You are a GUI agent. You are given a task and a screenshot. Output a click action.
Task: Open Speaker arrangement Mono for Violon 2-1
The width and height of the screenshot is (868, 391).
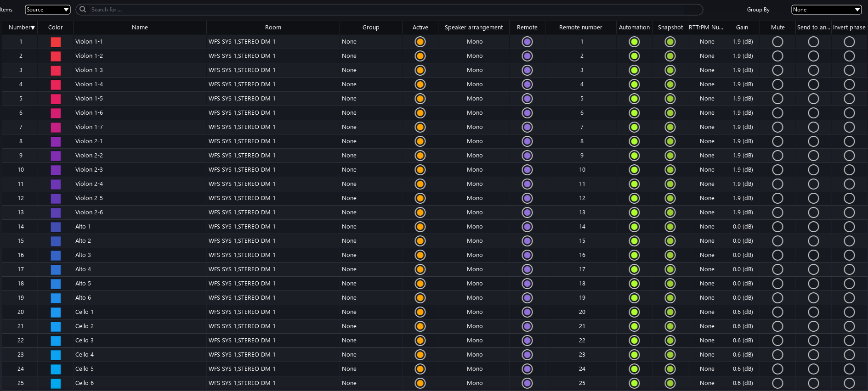pyautogui.click(x=474, y=141)
